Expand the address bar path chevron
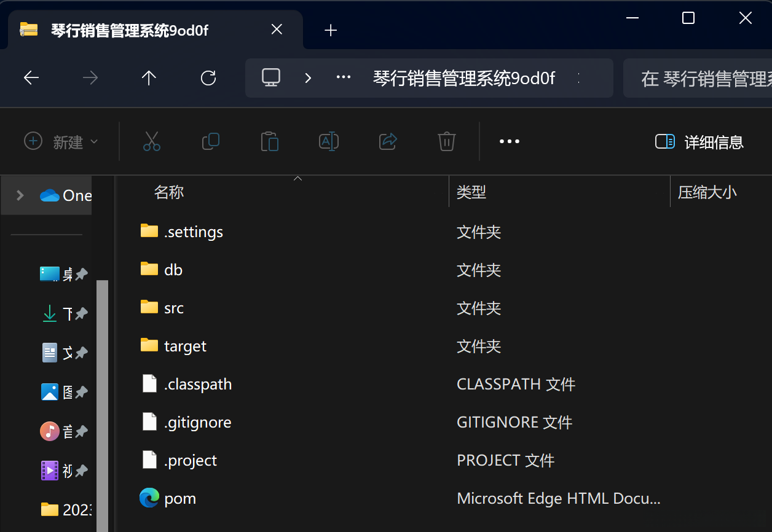The height and width of the screenshot is (532, 772). 308,78
